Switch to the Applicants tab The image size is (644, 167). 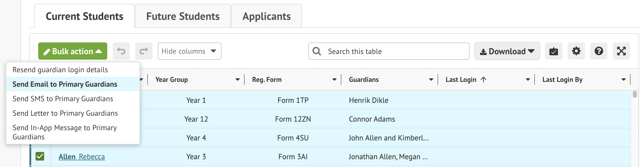pyautogui.click(x=266, y=16)
